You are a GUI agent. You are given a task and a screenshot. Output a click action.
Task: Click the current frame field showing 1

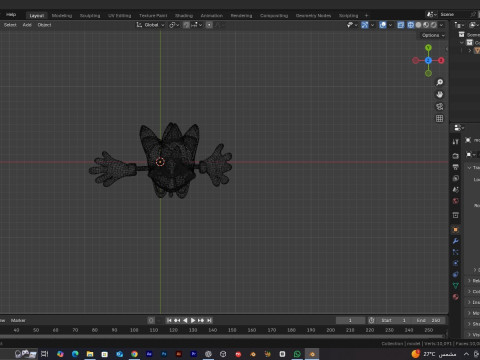350,320
